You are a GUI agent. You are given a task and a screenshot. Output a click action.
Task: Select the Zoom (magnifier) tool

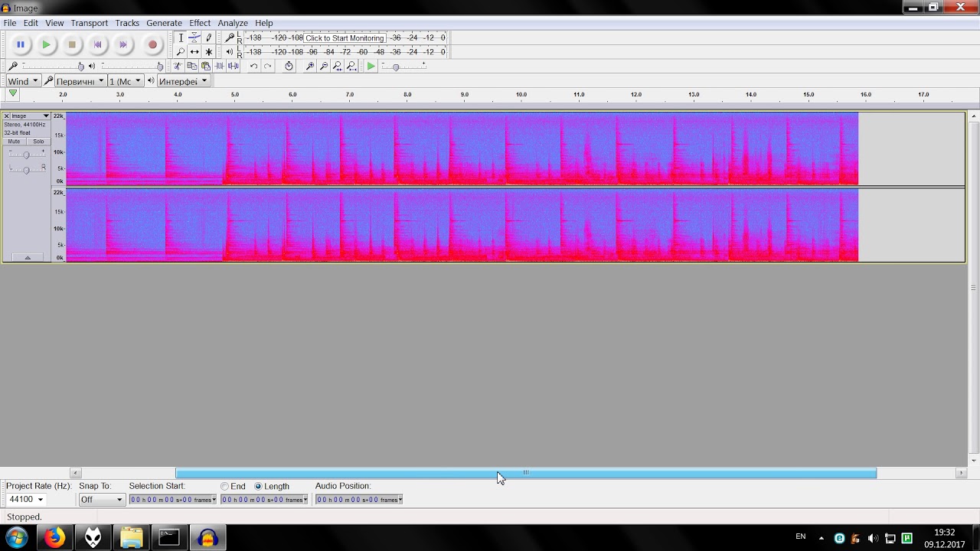point(181,52)
